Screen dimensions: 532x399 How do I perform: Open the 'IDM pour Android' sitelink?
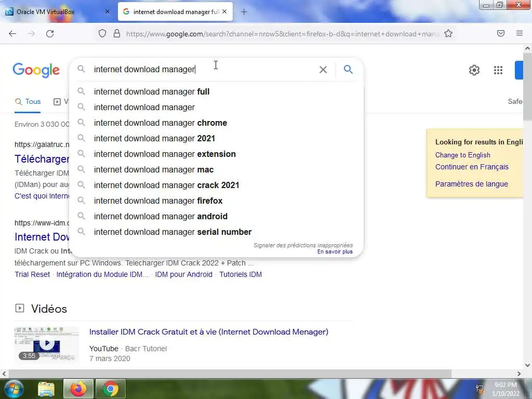pos(183,274)
